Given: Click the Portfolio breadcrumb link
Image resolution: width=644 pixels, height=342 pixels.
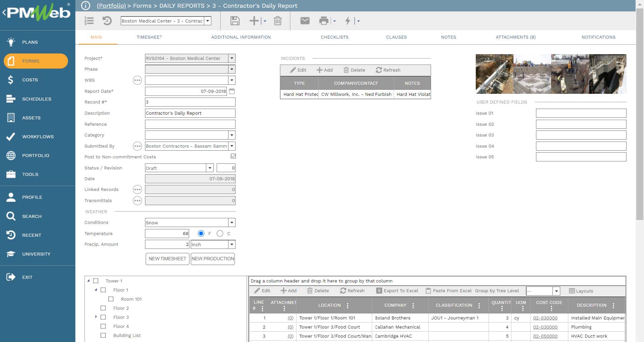Looking at the screenshot, I should [x=111, y=6].
